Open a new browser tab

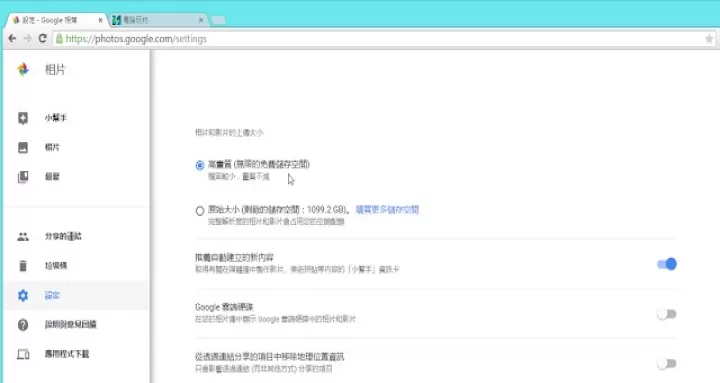219,20
